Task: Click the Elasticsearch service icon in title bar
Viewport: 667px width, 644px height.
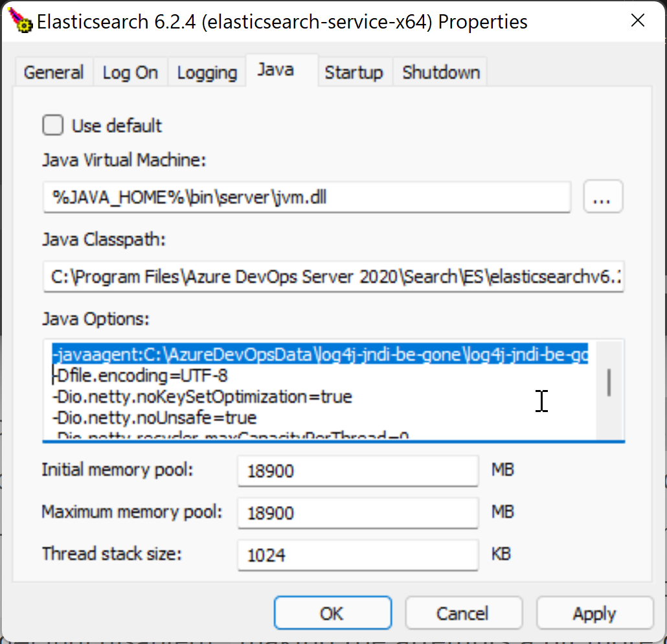Action: coord(20,21)
